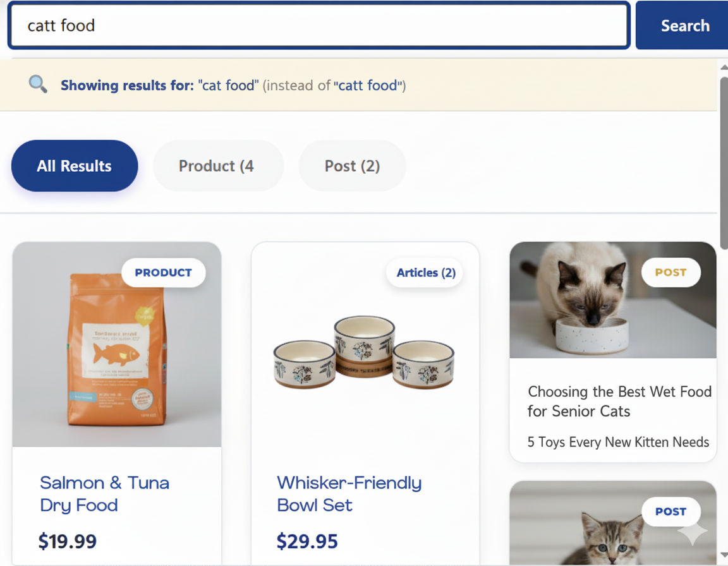Image resolution: width=728 pixels, height=566 pixels.
Task: Click the POST badge on kitten image
Action: coord(670,512)
